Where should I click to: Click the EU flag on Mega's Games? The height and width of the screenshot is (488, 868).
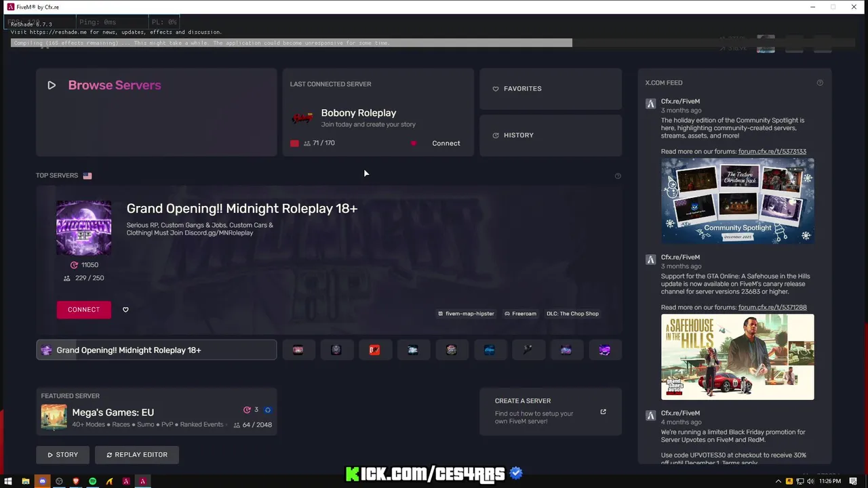pyautogui.click(x=268, y=410)
